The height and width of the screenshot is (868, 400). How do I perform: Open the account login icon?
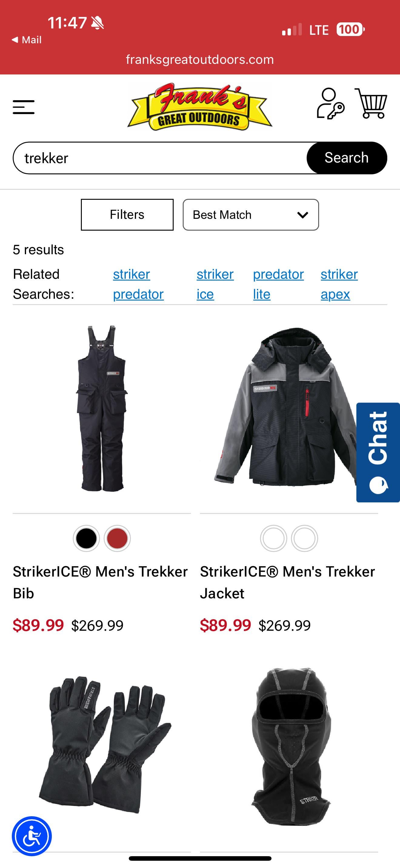click(x=331, y=104)
